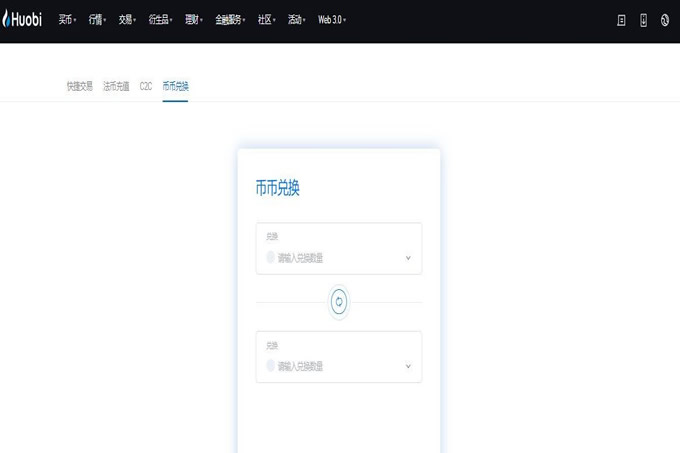
Task: Open the orders document icon in header
Action: 621,20
